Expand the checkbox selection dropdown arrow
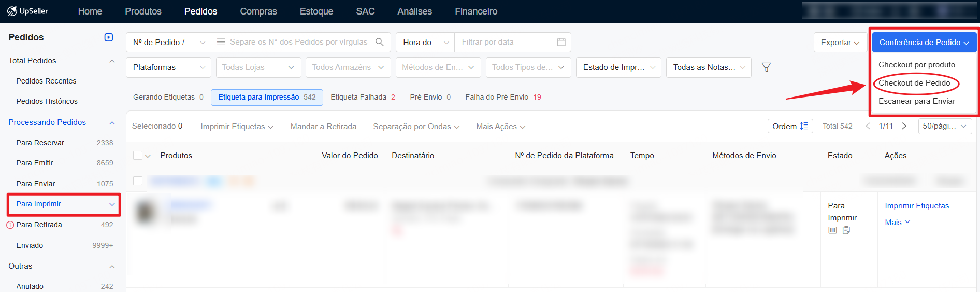The height and width of the screenshot is (292, 980). click(148, 156)
